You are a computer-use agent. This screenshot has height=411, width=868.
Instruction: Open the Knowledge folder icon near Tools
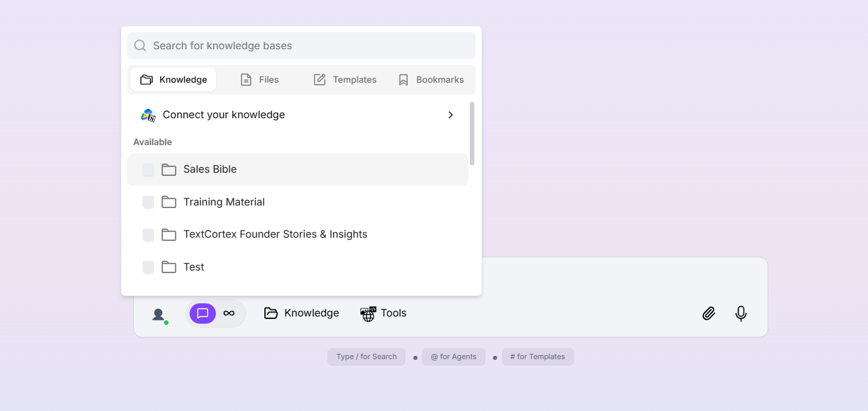pos(271,313)
